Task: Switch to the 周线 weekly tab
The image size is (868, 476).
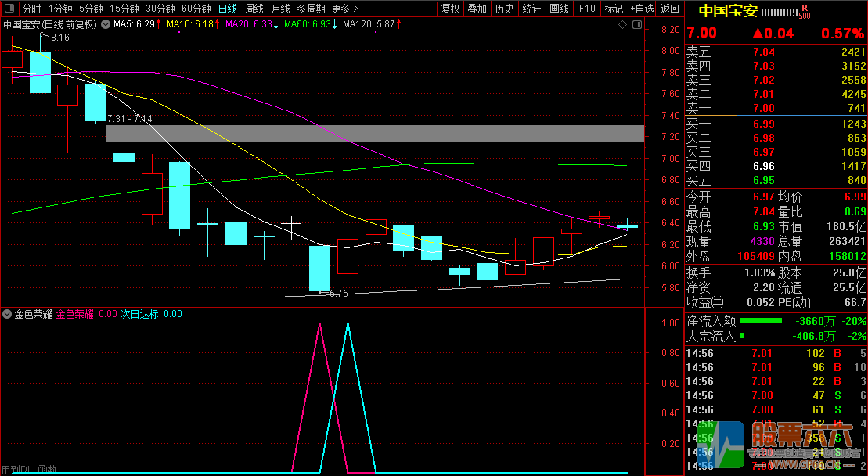Action: (254, 9)
